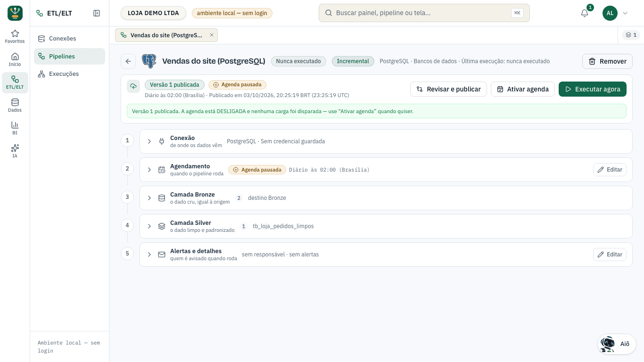The height and width of the screenshot is (362, 644).
Task: Select ETL/ELT module in left rail
Action: (15, 82)
